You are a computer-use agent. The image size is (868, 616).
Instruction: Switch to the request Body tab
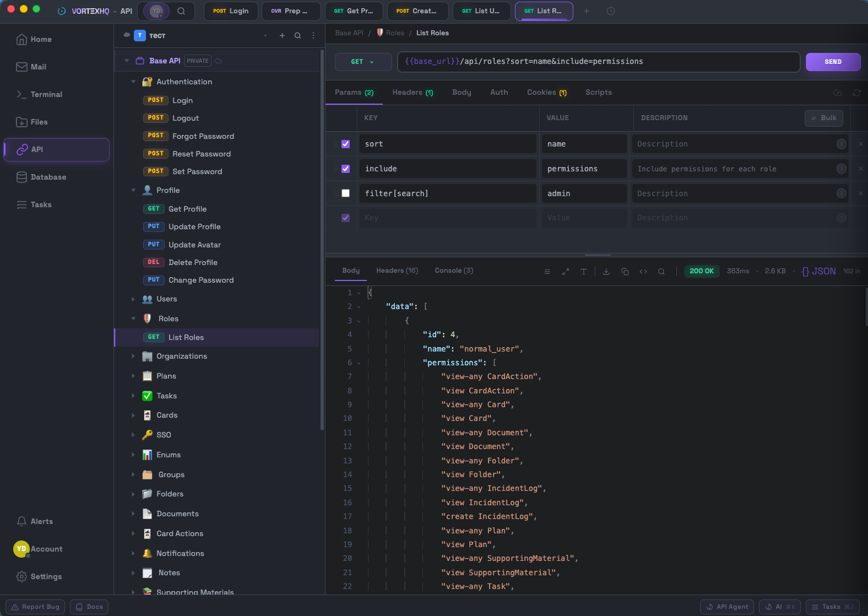coord(462,93)
